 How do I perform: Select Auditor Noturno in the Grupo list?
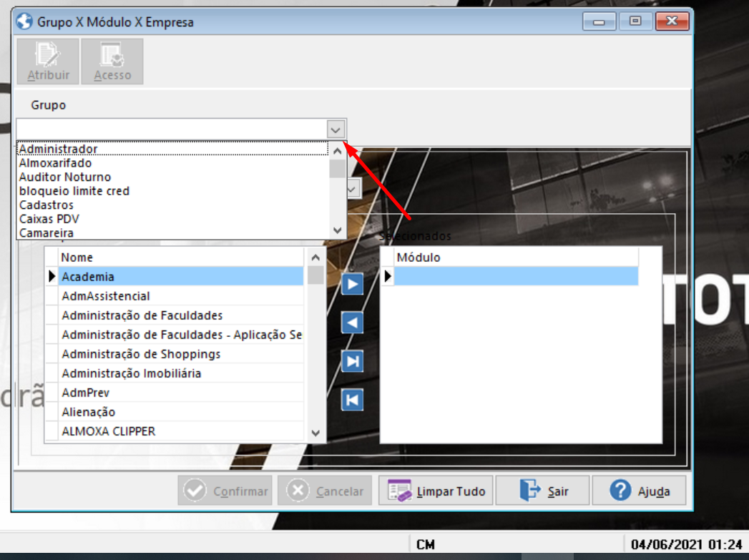tap(173, 177)
